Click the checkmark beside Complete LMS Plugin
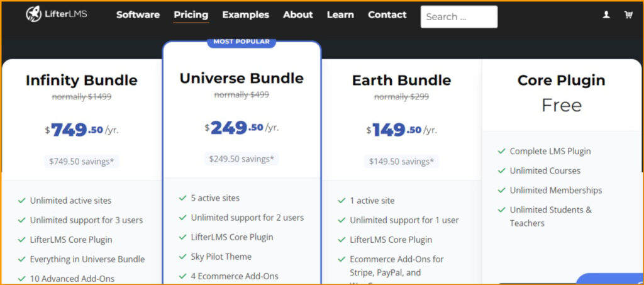644x285 pixels. coord(501,152)
